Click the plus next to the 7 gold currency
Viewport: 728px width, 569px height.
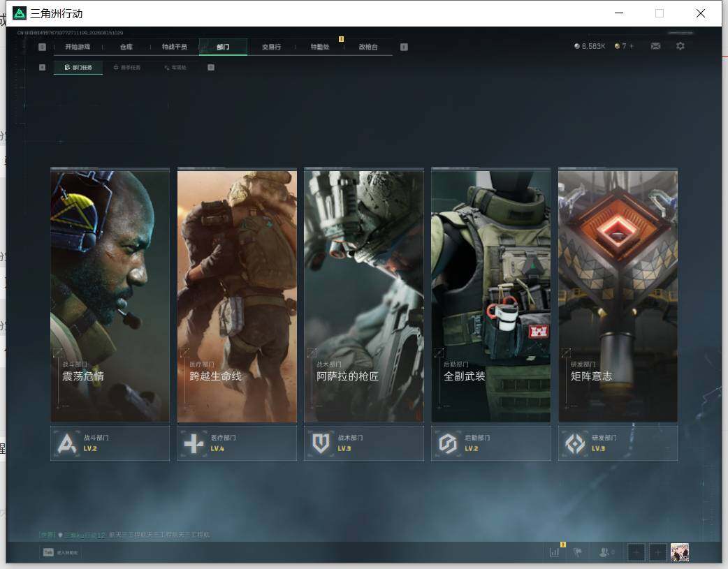631,46
